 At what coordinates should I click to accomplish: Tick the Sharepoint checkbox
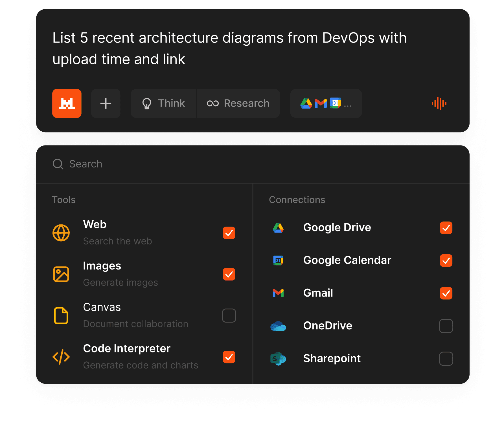point(446,359)
